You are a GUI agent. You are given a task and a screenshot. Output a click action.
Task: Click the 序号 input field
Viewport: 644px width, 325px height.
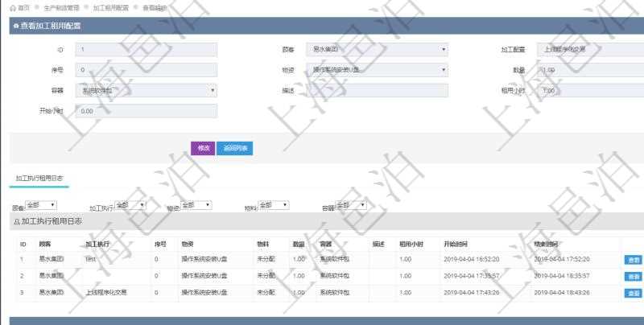(x=146, y=70)
